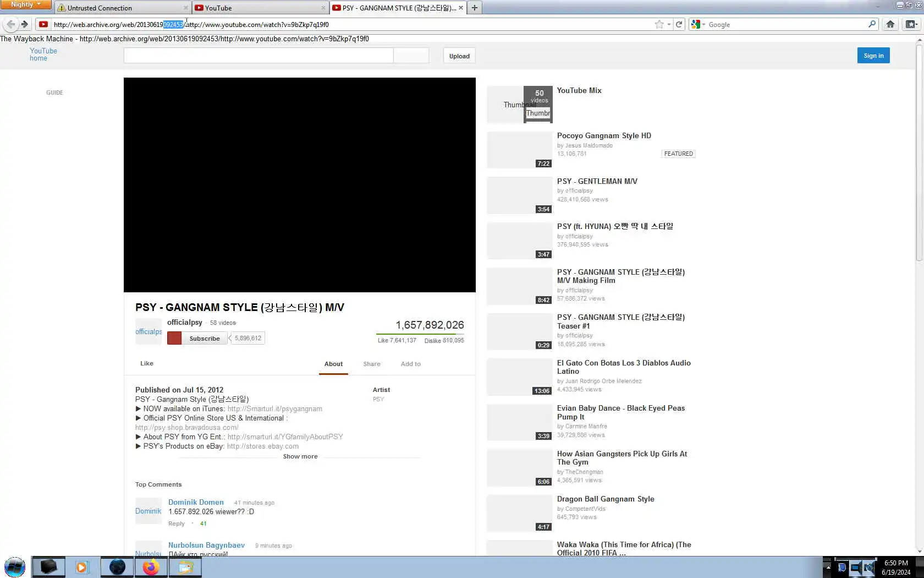Open the officialpsy channel name link
924x578 pixels.
185,323
